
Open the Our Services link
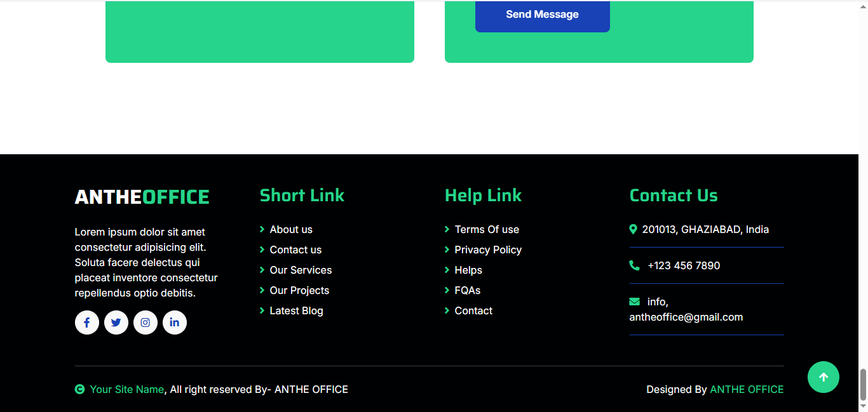pyautogui.click(x=301, y=270)
